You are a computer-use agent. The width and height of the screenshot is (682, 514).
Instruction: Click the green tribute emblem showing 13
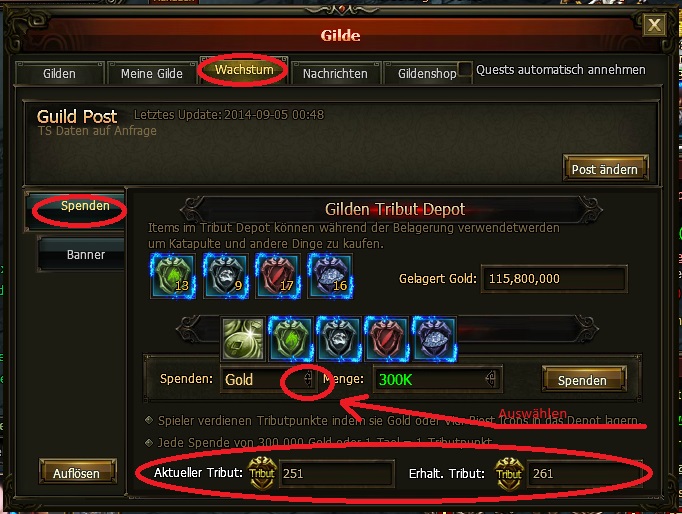point(173,276)
